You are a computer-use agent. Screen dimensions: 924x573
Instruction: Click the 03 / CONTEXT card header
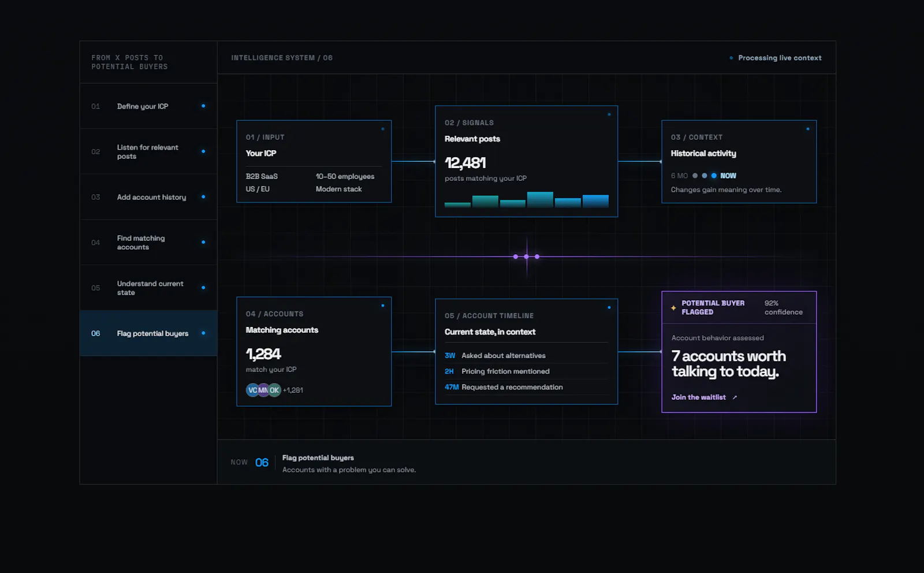pyautogui.click(x=696, y=137)
